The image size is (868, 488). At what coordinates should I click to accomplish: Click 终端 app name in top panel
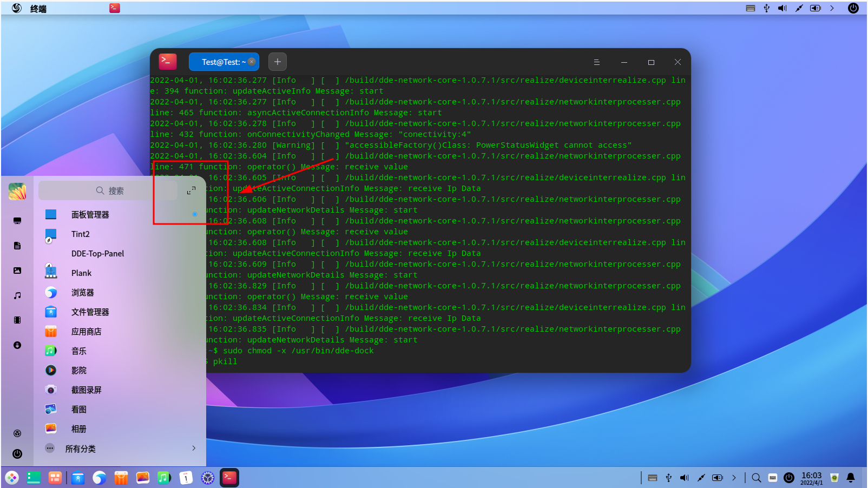point(38,9)
